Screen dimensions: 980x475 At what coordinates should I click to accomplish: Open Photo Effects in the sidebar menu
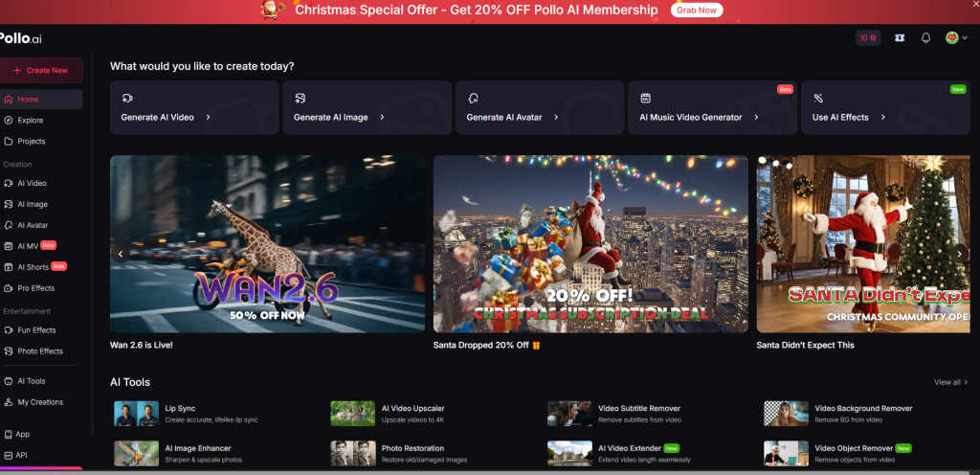point(41,351)
